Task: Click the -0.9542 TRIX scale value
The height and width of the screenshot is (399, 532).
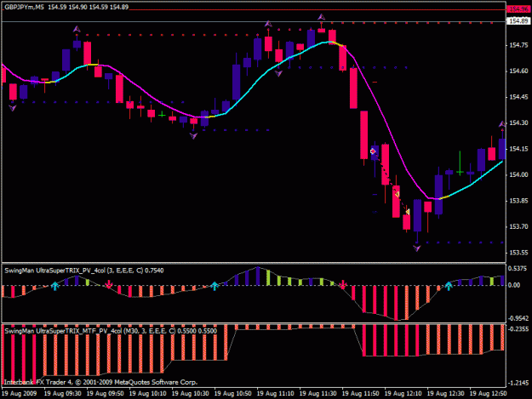Action: 518,318
